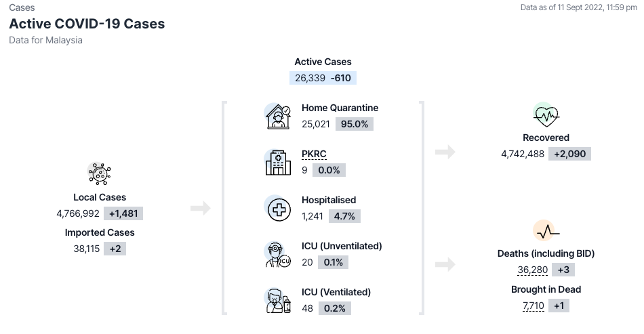
Task: Click the ICU (Ventilated) patient icon
Action: (x=277, y=301)
